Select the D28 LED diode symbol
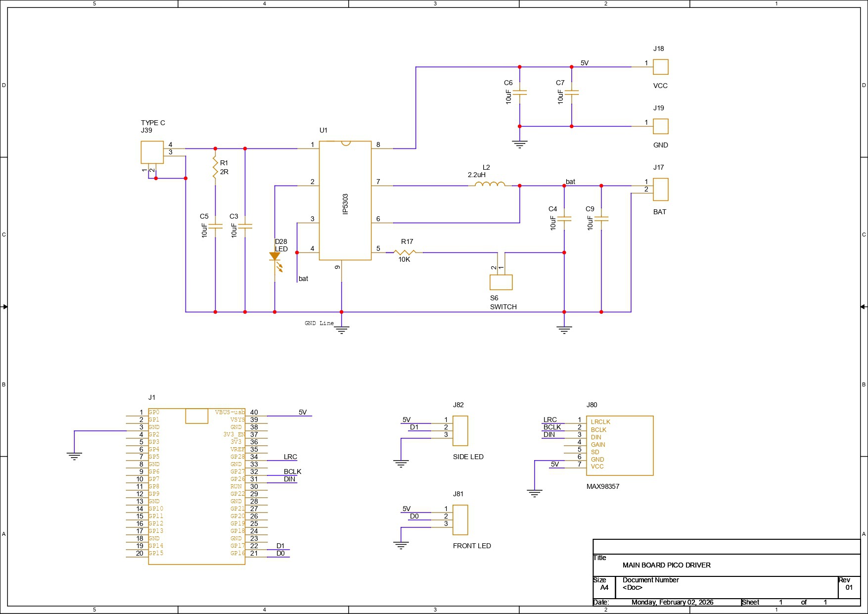Viewport: 868px width, 614px height. (x=274, y=257)
